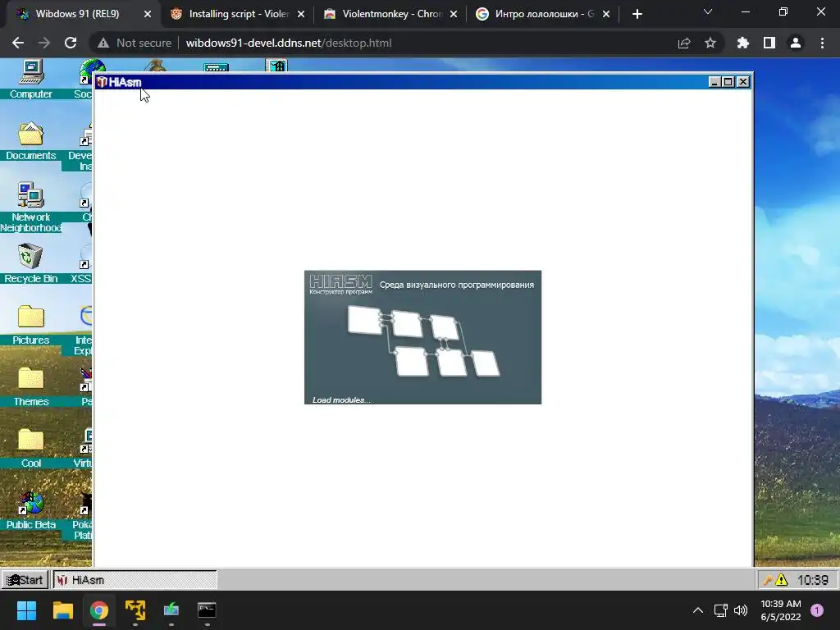
Task: Open the Themes folder icon
Action: tap(31, 387)
